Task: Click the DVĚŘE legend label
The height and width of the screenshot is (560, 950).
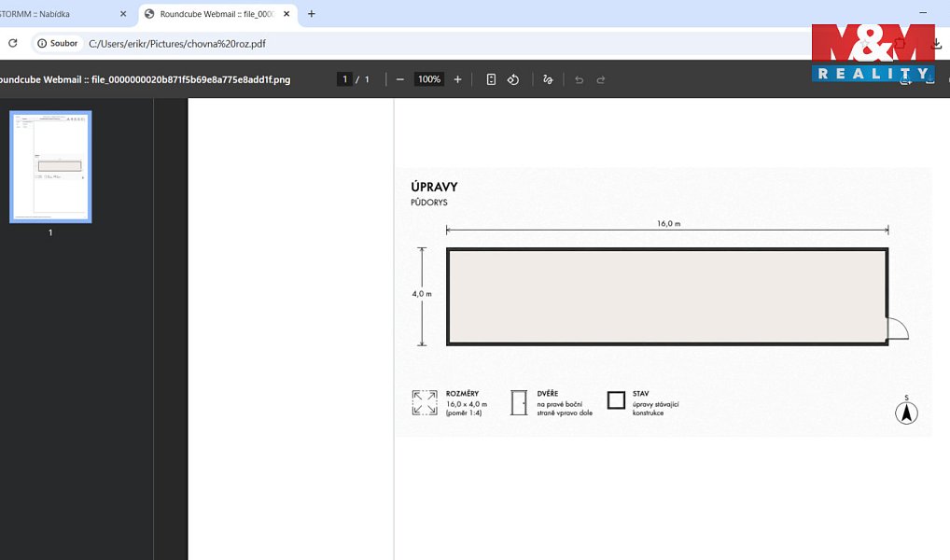Action: pyautogui.click(x=548, y=393)
